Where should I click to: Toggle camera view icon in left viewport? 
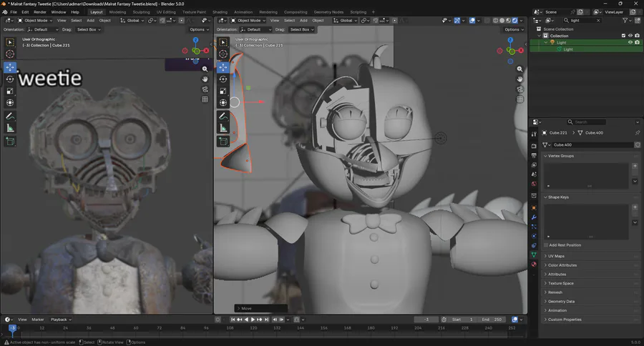pos(205,89)
